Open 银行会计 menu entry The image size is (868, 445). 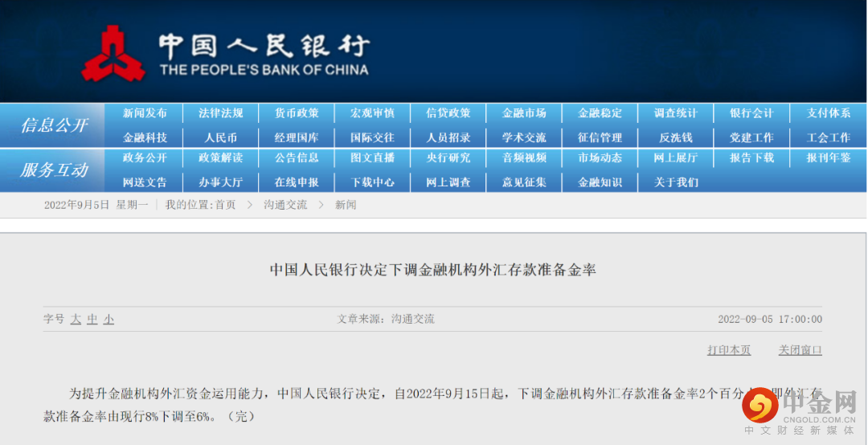(751, 113)
